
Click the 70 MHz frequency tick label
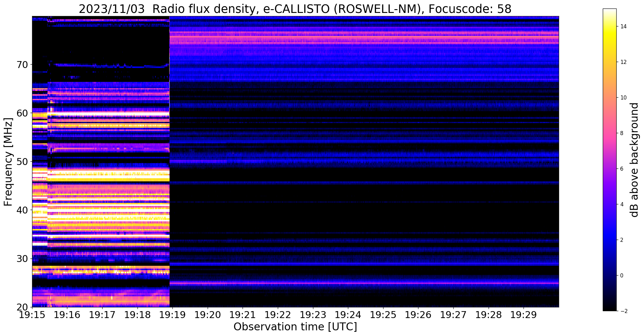coord(22,65)
